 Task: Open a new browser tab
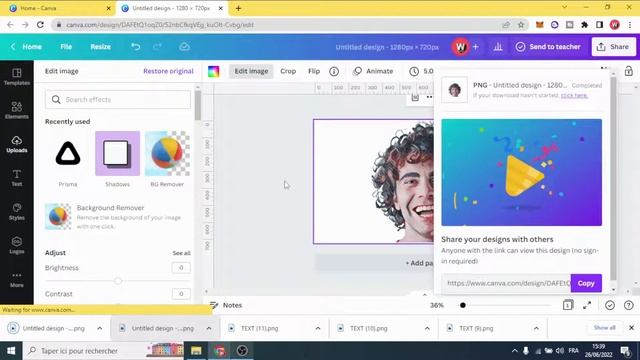[x=238, y=8]
